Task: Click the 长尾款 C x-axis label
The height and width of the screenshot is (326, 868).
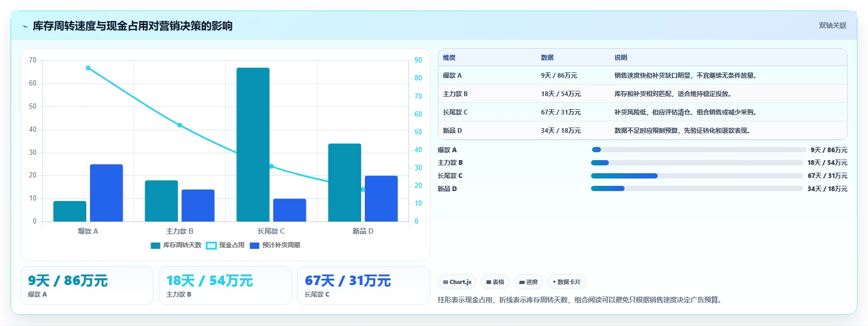Action: click(271, 231)
